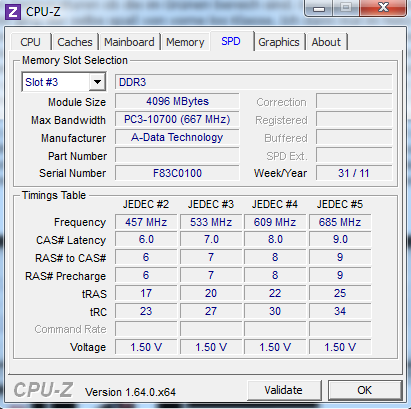Click the tRC value 34
Screen dimensions: 411x409
340,311
